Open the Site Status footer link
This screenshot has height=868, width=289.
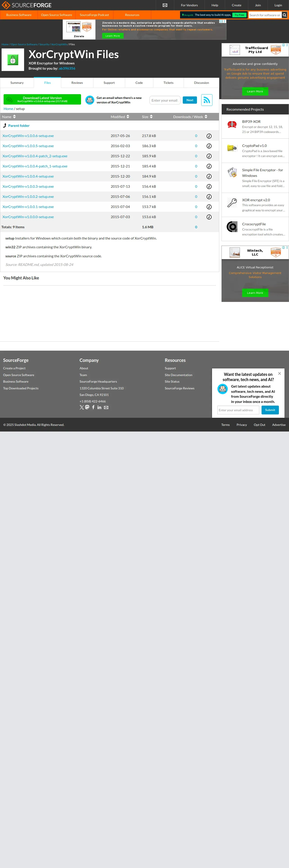(x=172, y=381)
